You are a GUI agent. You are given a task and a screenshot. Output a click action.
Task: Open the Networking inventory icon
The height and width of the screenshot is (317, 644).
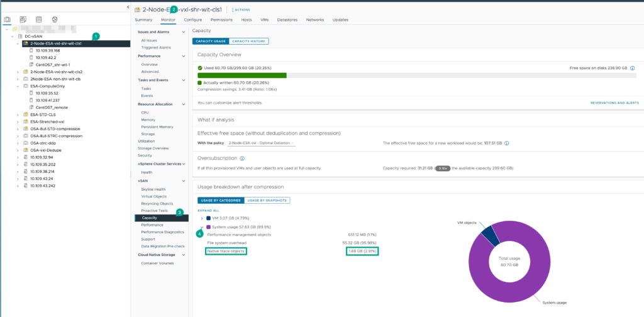pyautogui.click(x=55, y=19)
